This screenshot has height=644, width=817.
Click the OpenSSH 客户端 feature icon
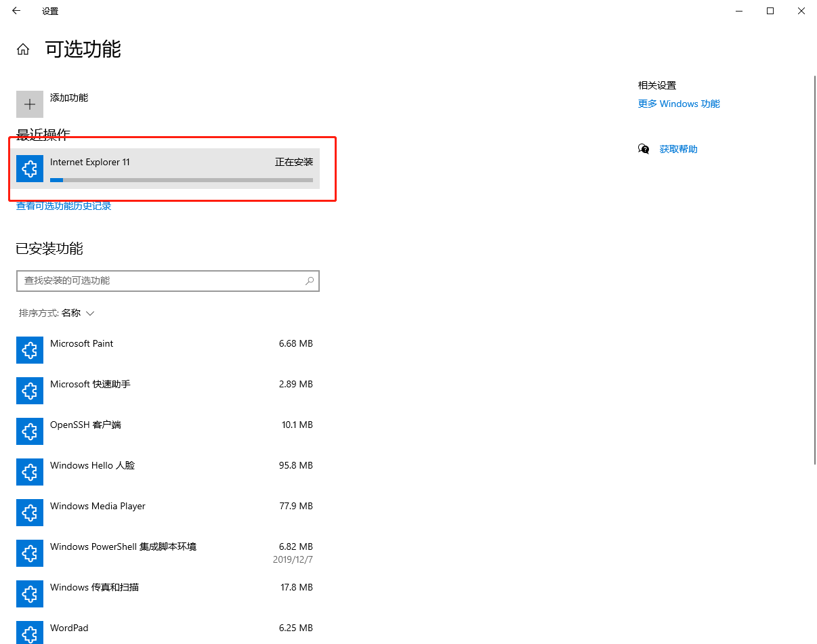tap(30, 431)
